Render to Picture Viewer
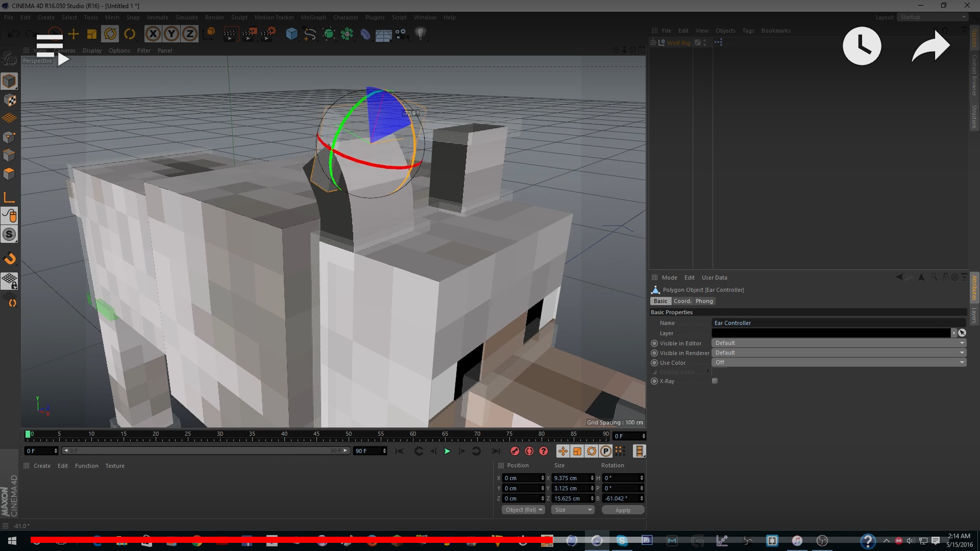 click(x=249, y=34)
